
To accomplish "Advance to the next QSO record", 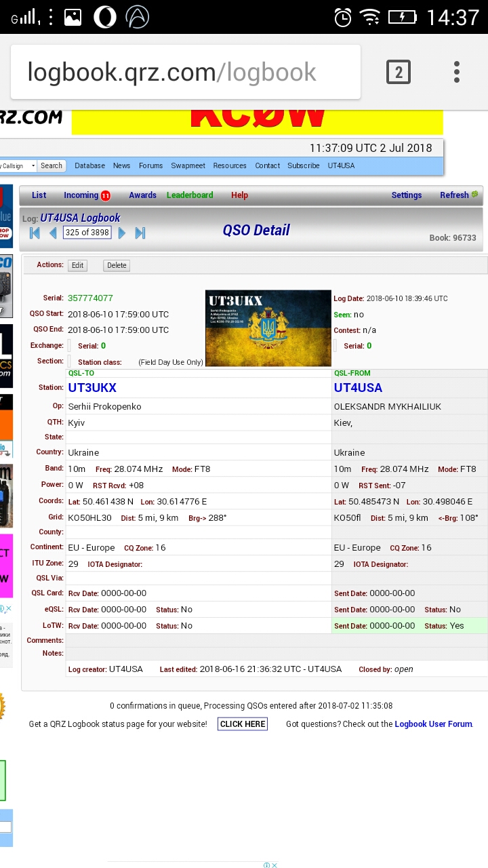I will tap(122, 233).
